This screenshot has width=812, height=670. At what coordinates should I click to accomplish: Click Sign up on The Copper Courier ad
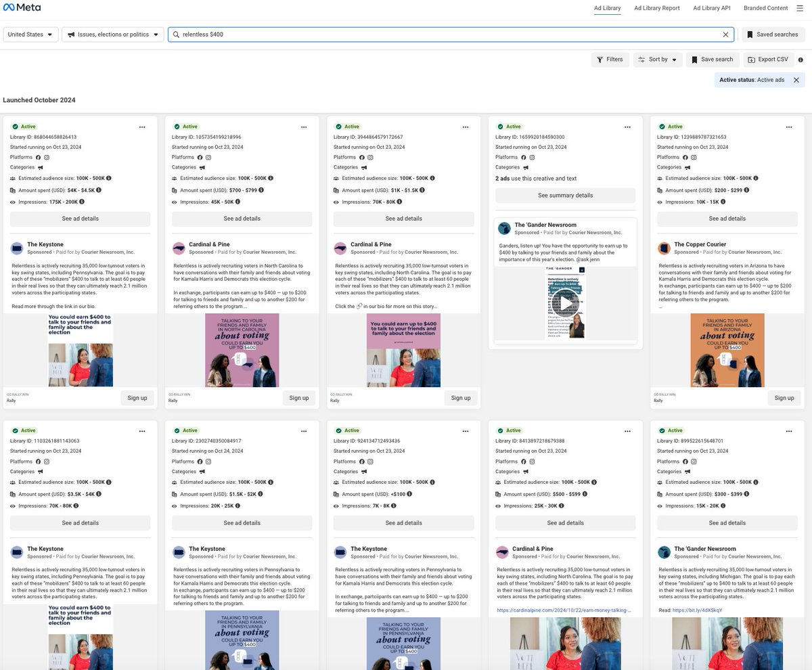point(784,398)
